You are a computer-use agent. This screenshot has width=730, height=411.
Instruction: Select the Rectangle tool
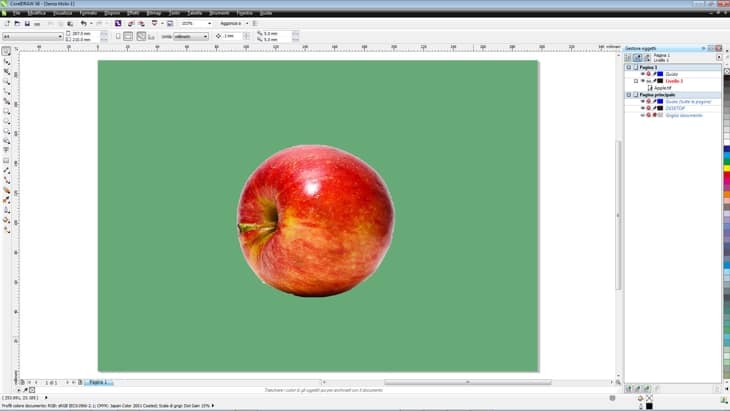[7, 111]
